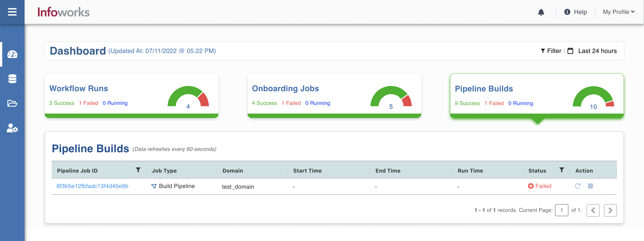Click the Filter funnel icon in dashboard header

[543, 51]
